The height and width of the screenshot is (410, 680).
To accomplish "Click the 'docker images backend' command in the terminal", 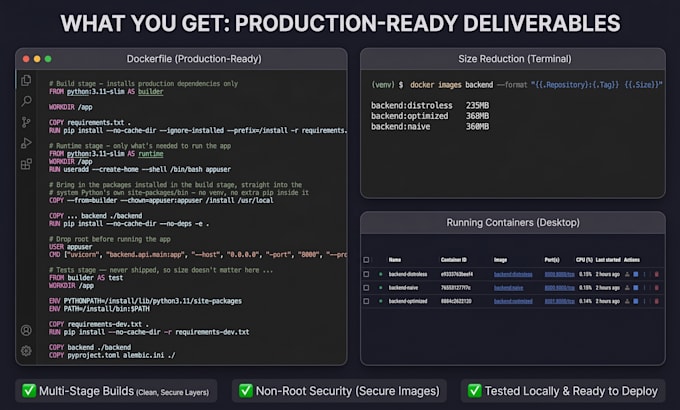I will click(x=451, y=85).
